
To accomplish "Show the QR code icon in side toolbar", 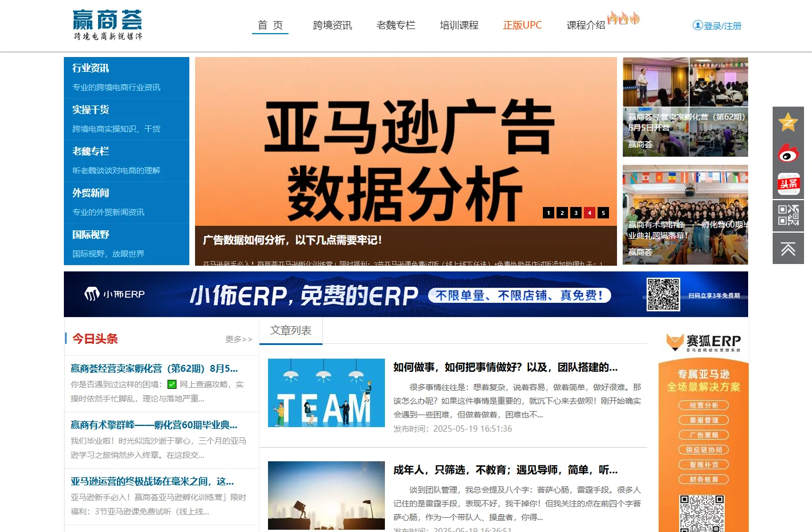I will point(788,216).
